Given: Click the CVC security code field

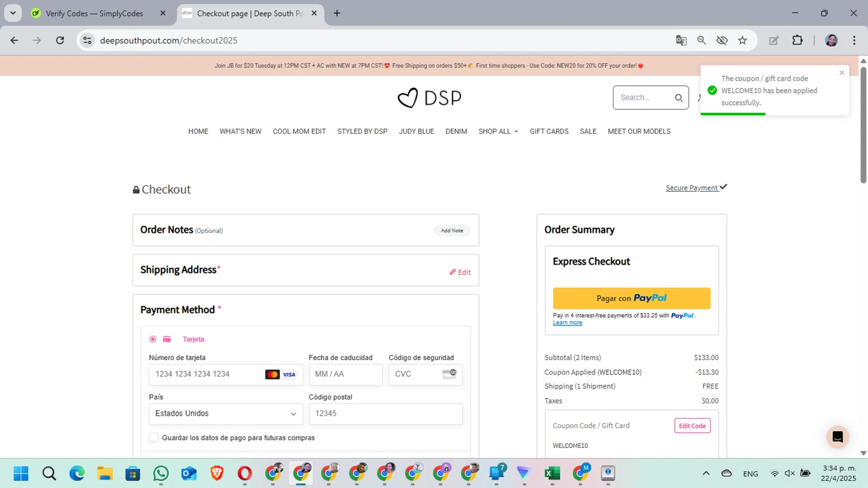Looking at the screenshot, I should [x=425, y=375].
